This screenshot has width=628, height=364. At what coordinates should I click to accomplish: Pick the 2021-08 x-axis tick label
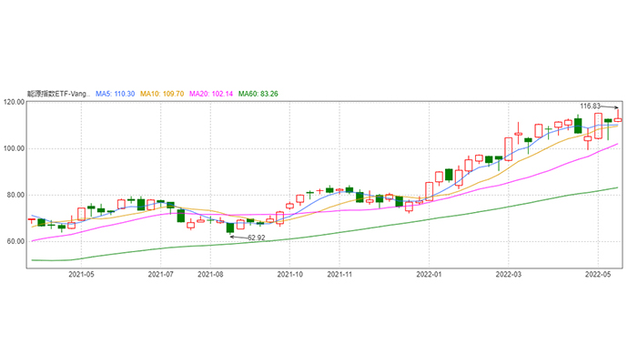[x=210, y=272]
